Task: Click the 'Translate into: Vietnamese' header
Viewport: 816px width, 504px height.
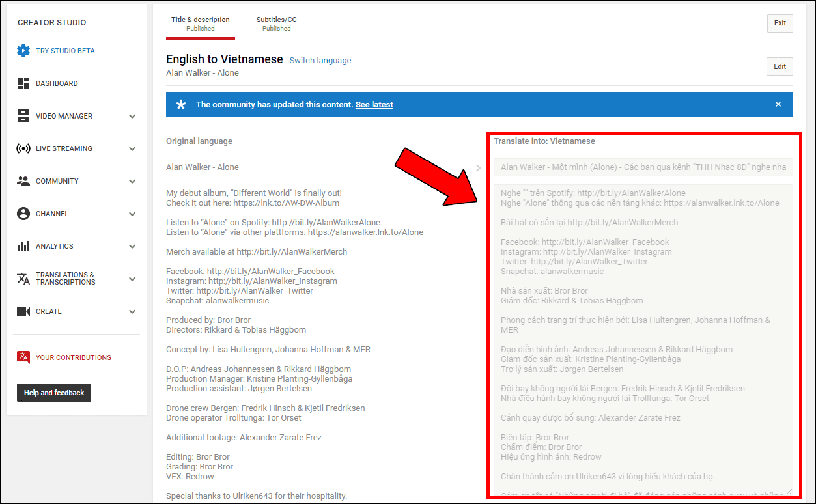Action: (544, 141)
